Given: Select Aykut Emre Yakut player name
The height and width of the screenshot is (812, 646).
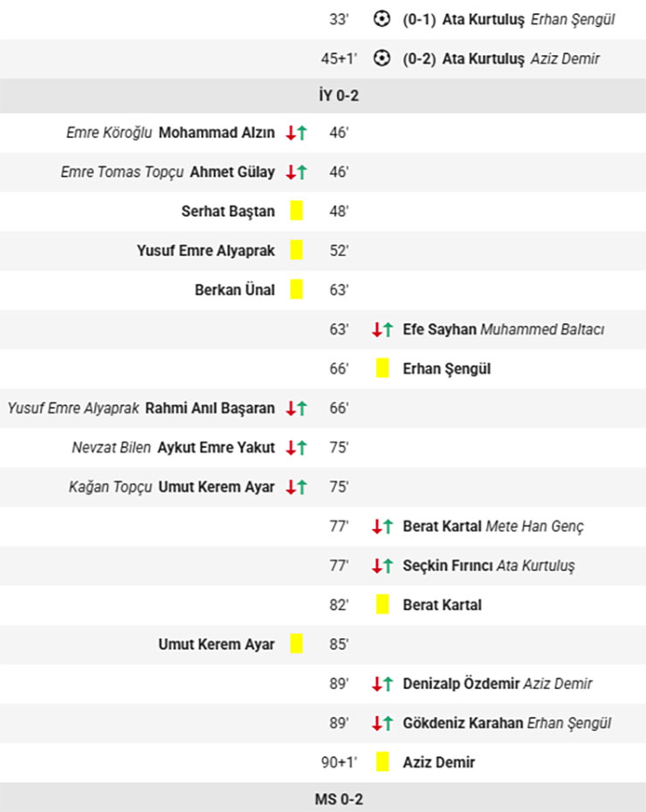Looking at the screenshot, I should pyautogui.click(x=216, y=447).
